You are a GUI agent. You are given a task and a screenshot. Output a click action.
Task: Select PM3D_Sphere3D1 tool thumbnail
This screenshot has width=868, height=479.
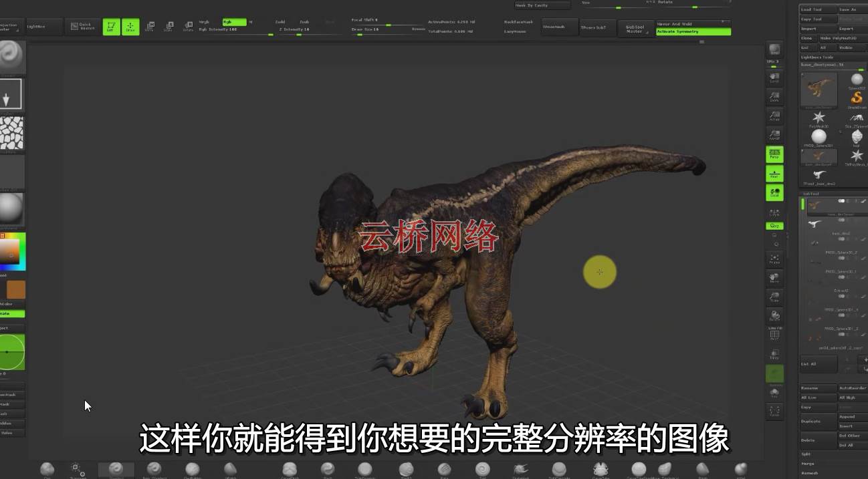point(819,138)
